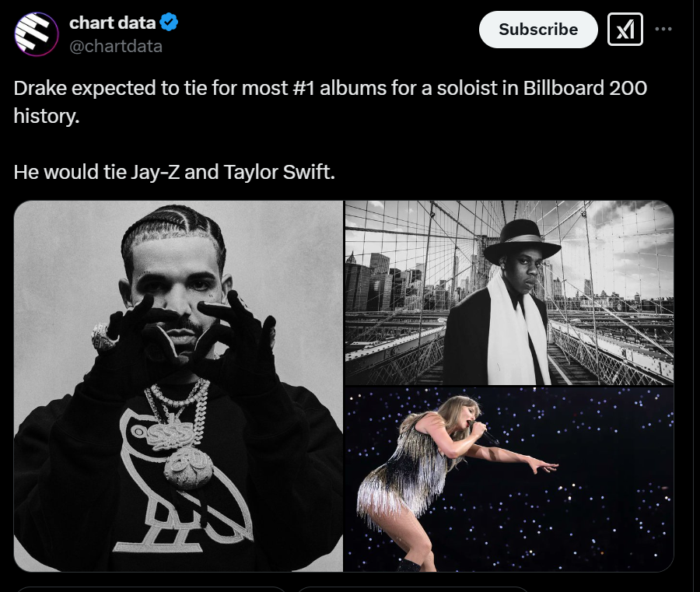
Task: Open the concert photo with starry background
Action: point(509,479)
